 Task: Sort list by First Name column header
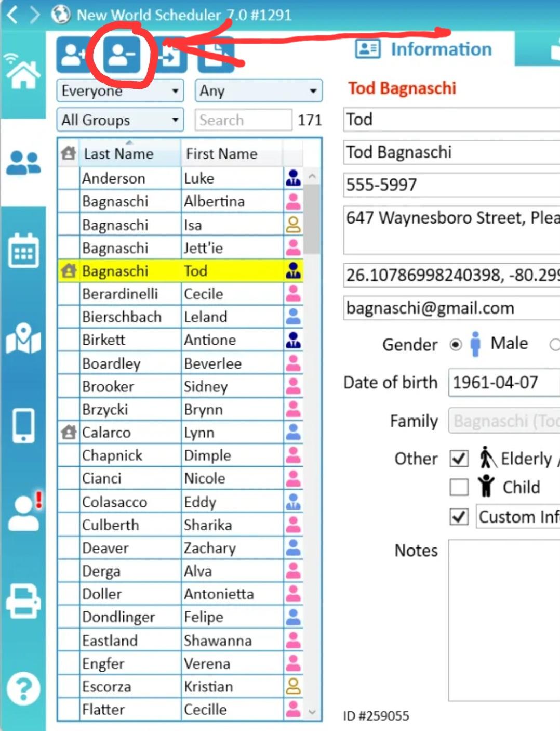point(222,154)
